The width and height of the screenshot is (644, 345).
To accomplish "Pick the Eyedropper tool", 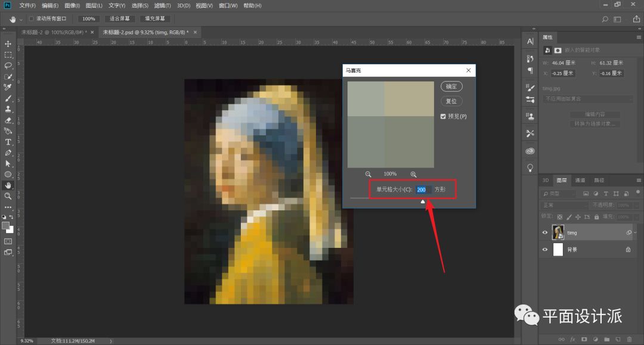I will pyautogui.click(x=8, y=87).
